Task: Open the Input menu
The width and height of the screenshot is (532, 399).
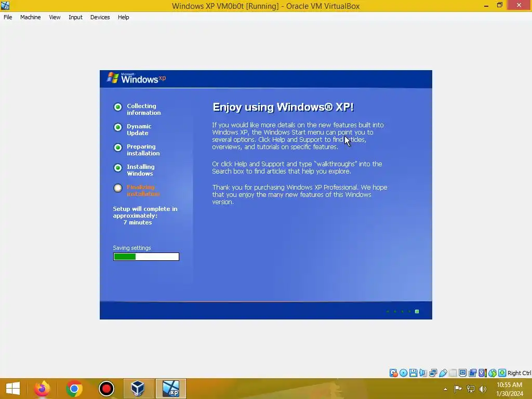Action: [75, 17]
